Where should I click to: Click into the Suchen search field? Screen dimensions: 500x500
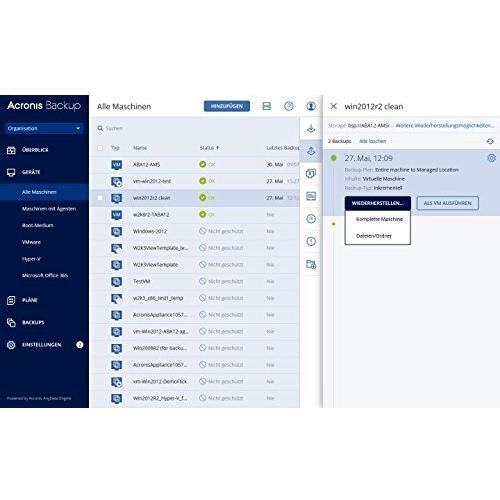197,128
